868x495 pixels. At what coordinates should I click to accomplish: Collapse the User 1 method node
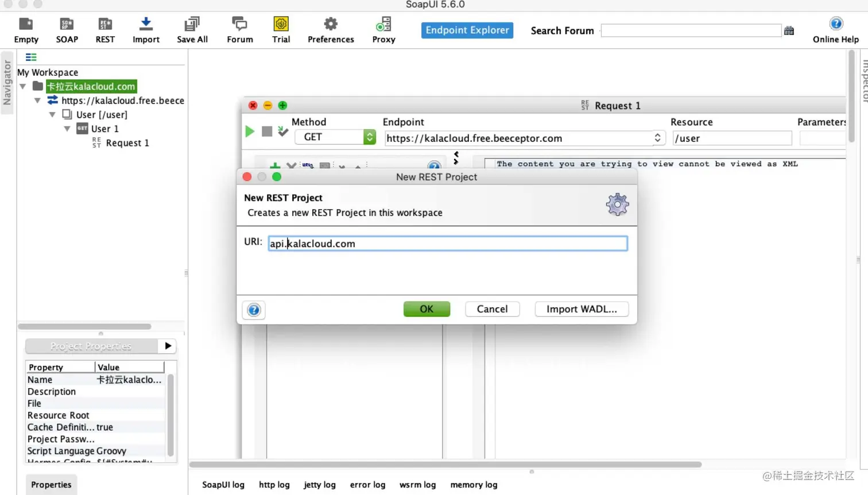point(67,129)
